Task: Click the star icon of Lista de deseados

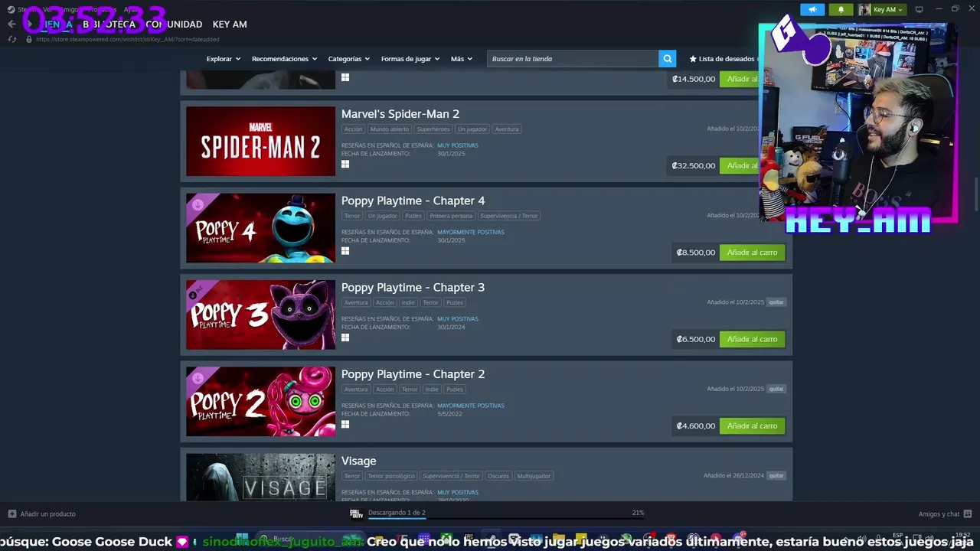Action: tap(693, 59)
